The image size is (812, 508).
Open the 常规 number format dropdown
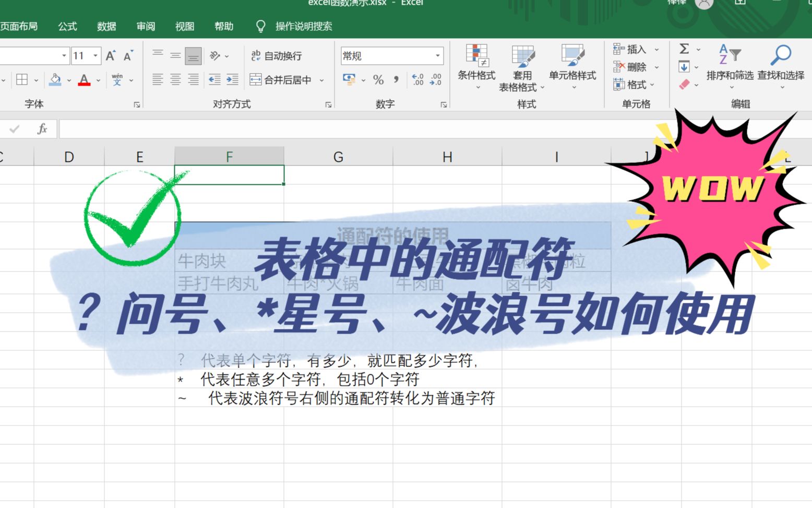coord(437,55)
